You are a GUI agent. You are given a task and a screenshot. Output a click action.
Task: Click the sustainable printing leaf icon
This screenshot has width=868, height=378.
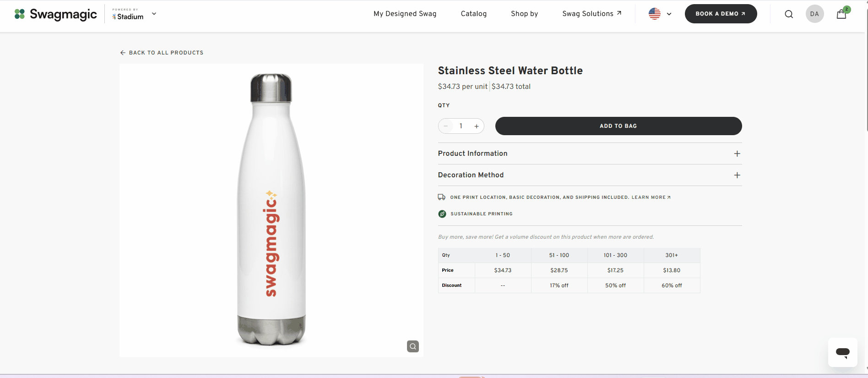442,214
